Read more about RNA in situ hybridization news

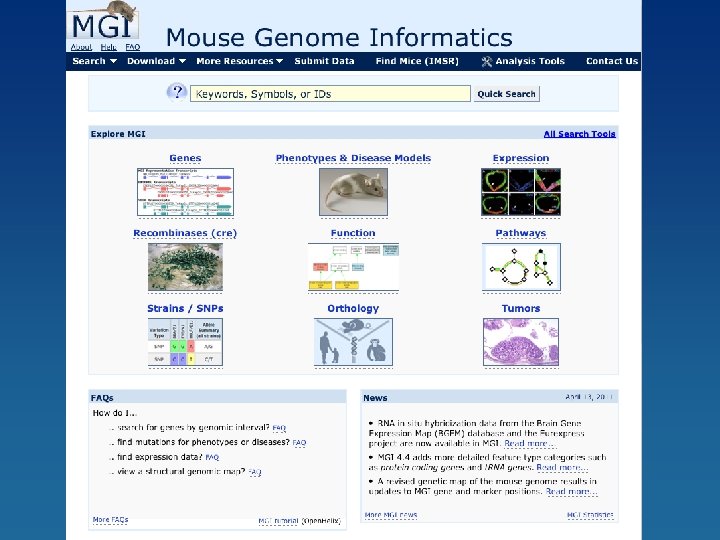pos(530,444)
